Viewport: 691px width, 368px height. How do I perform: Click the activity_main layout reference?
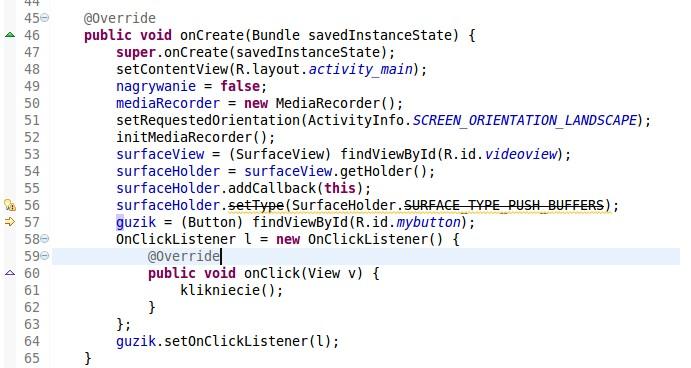tap(360, 69)
